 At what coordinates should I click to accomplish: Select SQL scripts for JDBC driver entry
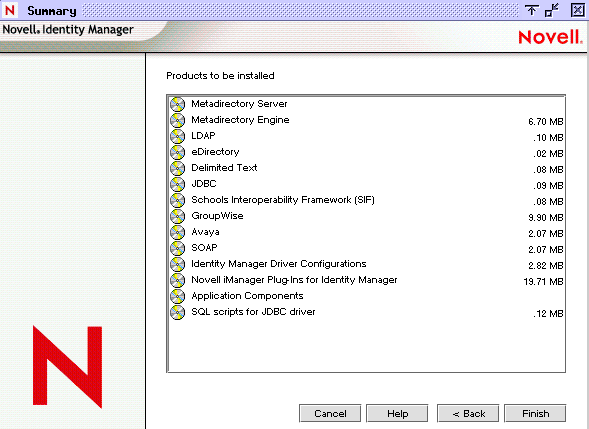point(253,312)
